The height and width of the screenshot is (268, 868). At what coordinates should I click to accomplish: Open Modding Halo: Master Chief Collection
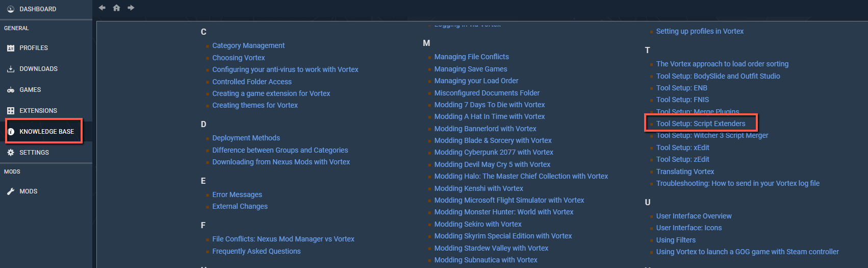pyautogui.click(x=521, y=176)
